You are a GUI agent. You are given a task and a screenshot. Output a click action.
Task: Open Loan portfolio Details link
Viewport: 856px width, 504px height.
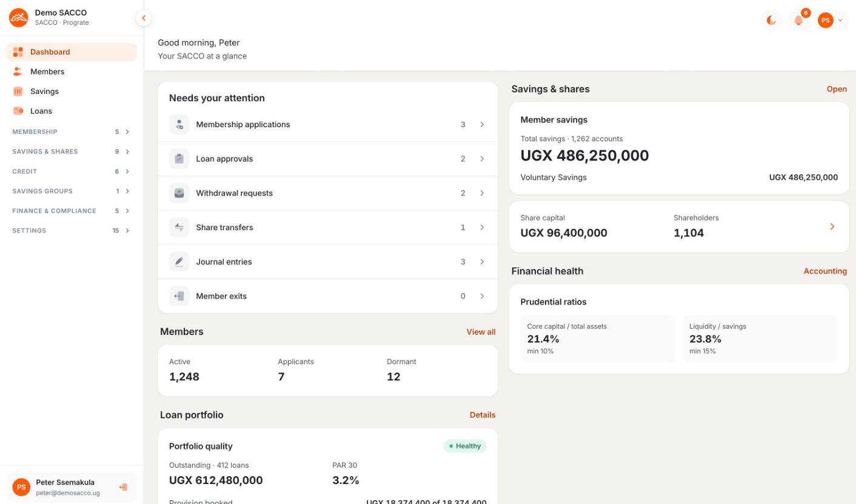click(483, 415)
